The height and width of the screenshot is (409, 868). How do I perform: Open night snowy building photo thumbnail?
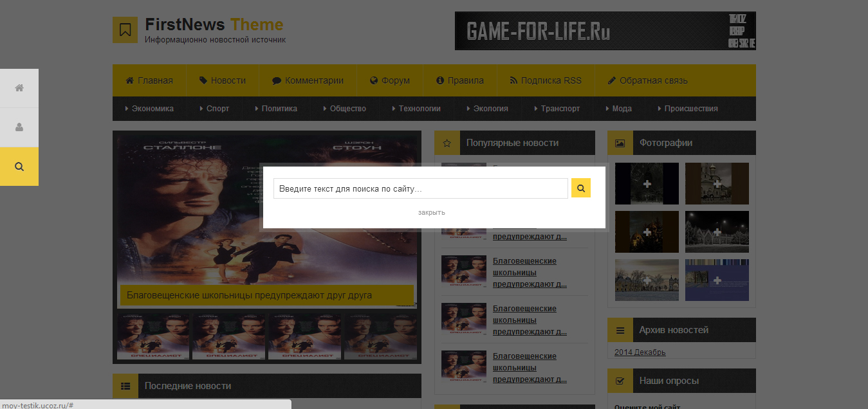click(717, 232)
